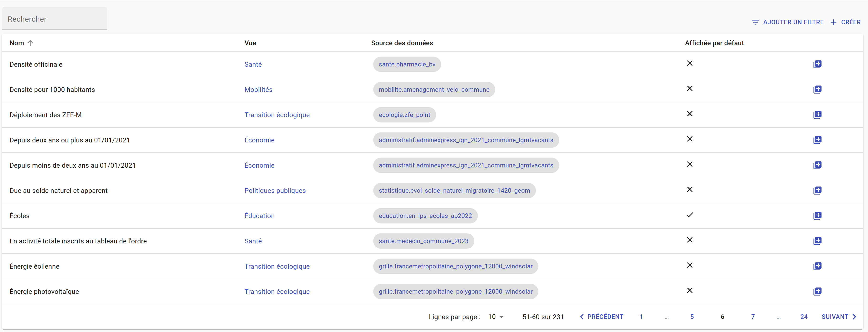Sort by Source des données header

402,43
